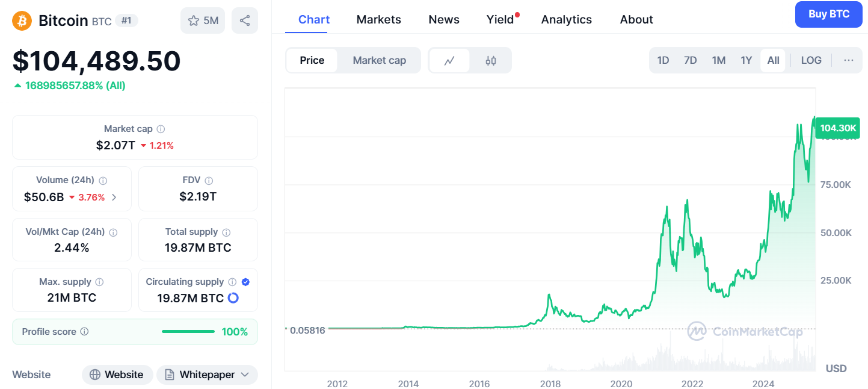Image resolution: width=868 pixels, height=389 pixels.
Task: Open more chart options ellipsis
Action: tap(848, 60)
